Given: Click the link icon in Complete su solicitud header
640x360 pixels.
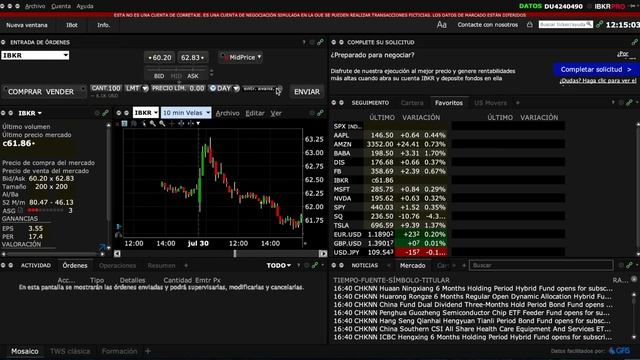Looking at the screenshot, I should click(635, 42).
